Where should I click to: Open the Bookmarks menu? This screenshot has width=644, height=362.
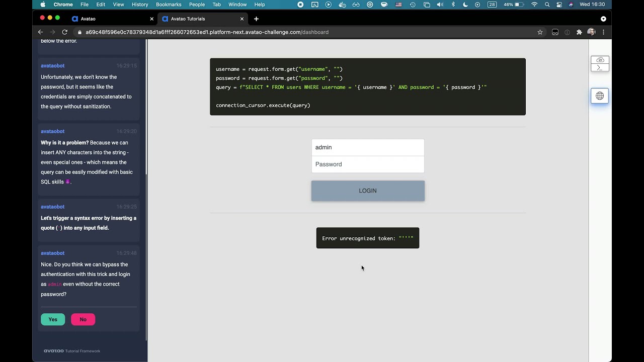(169, 5)
